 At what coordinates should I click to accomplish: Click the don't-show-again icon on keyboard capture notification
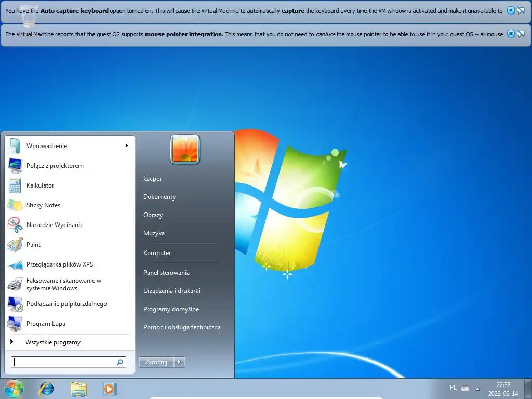point(521,10)
